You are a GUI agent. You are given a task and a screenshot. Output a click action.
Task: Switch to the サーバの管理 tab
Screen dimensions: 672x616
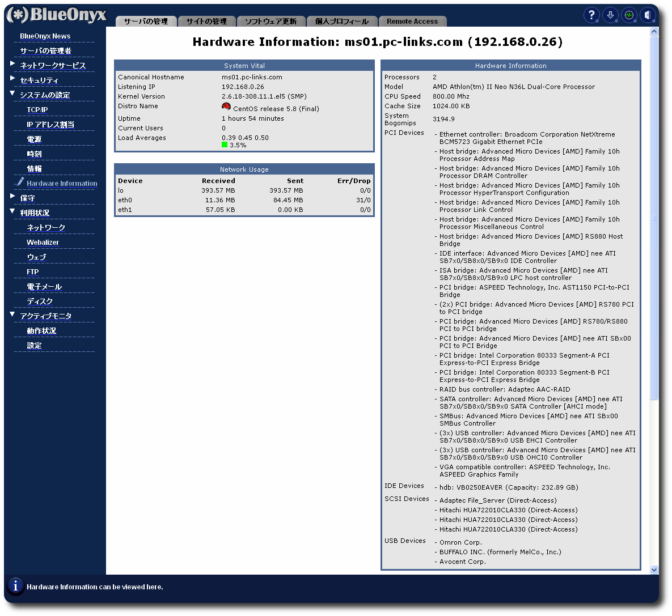(146, 22)
